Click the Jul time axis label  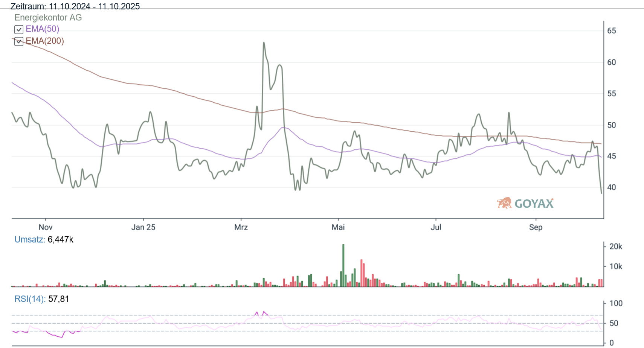436,227
